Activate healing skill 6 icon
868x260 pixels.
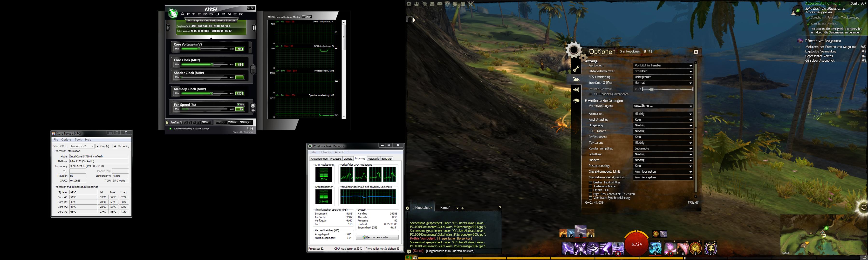(x=655, y=248)
